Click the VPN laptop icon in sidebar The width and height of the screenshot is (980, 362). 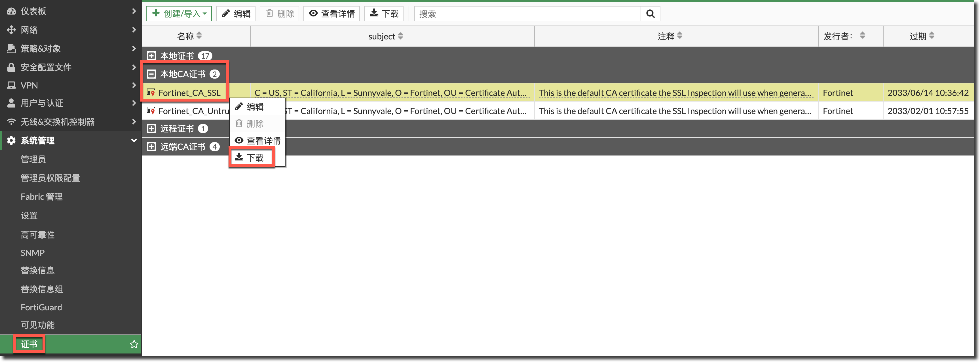[11, 85]
